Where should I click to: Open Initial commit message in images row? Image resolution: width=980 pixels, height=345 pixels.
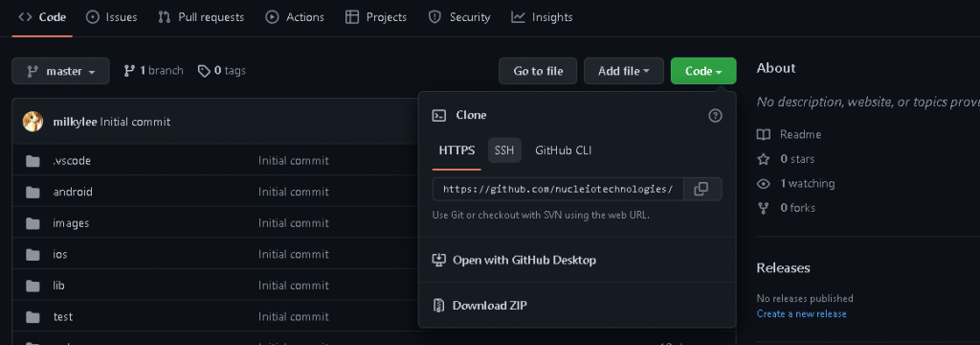(x=293, y=223)
